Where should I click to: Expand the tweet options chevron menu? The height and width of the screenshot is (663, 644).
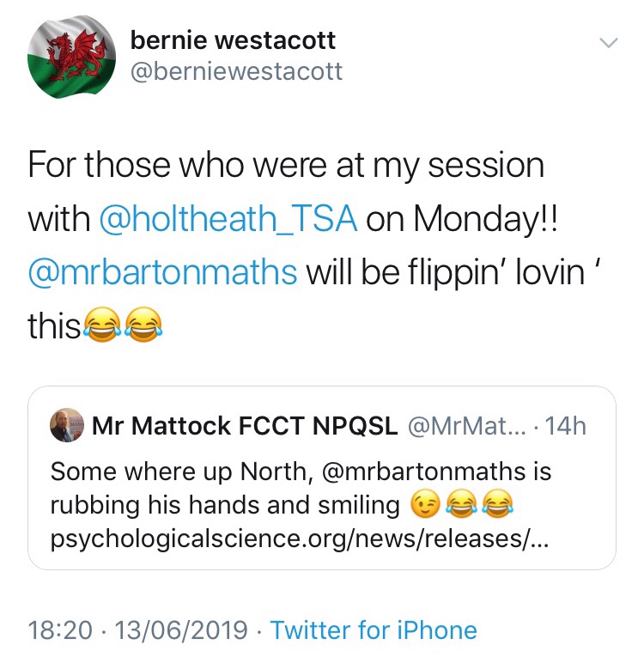(x=608, y=42)
